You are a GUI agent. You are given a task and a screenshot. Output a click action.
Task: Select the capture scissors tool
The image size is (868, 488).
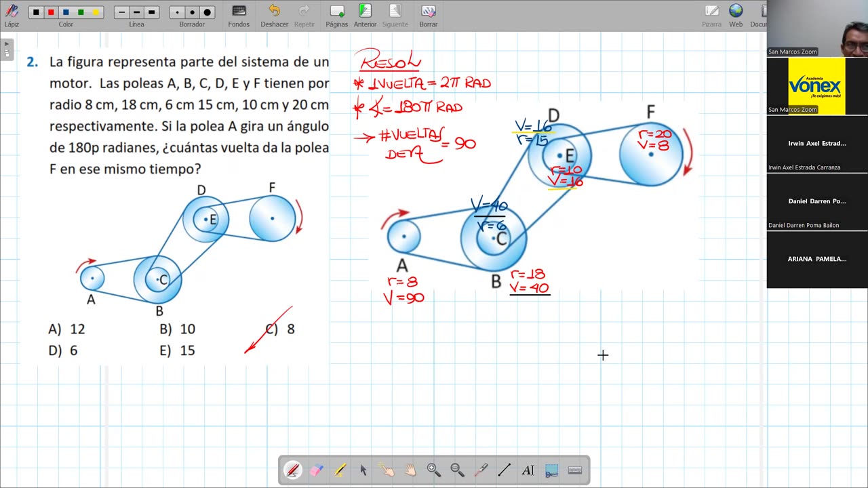(x=551, y=470)
